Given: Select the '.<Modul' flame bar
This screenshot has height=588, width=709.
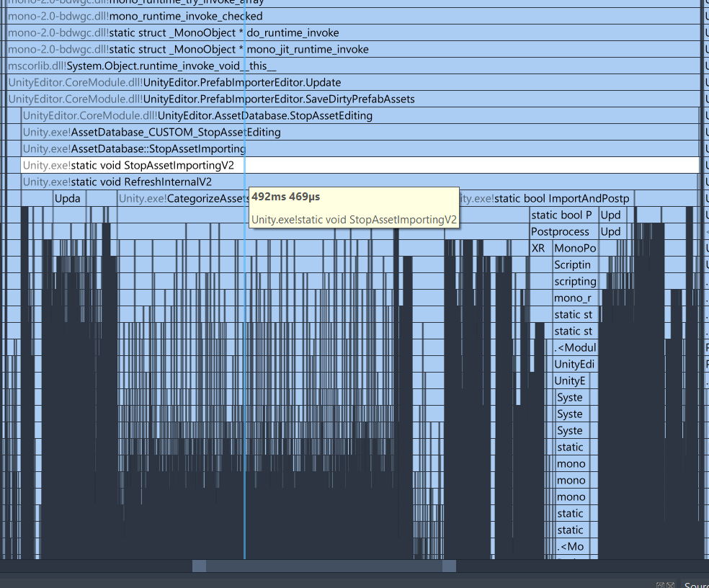Looking at the screenshot, I should (576, 348).
